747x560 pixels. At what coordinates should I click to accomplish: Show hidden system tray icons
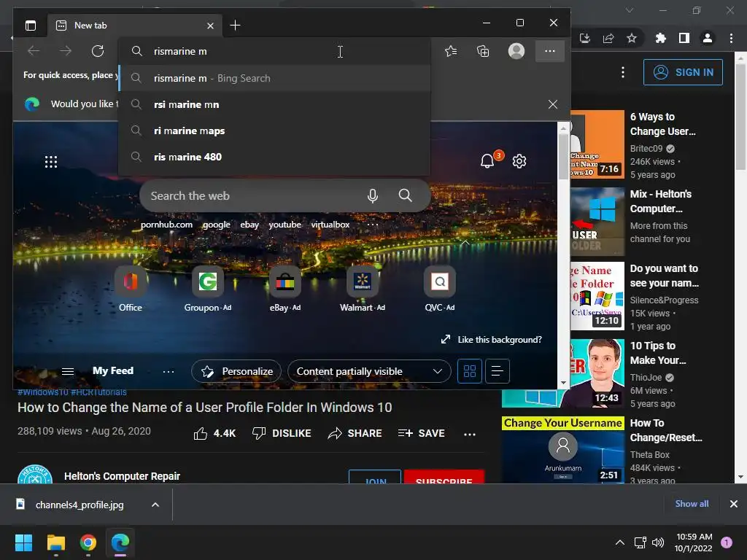(x=620, y=542)
